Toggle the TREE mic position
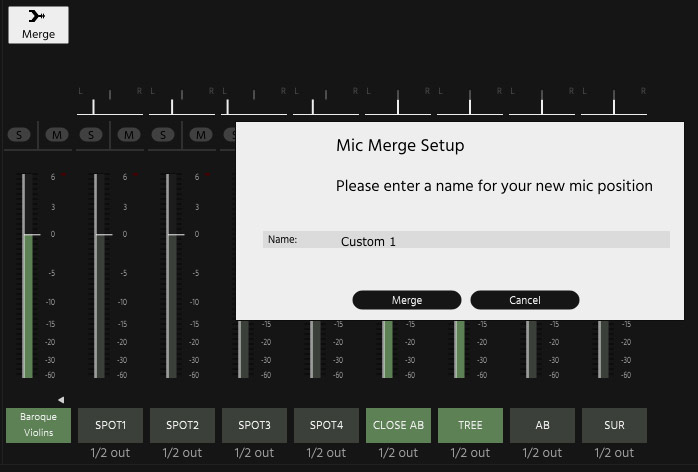 tap(471, 425)
